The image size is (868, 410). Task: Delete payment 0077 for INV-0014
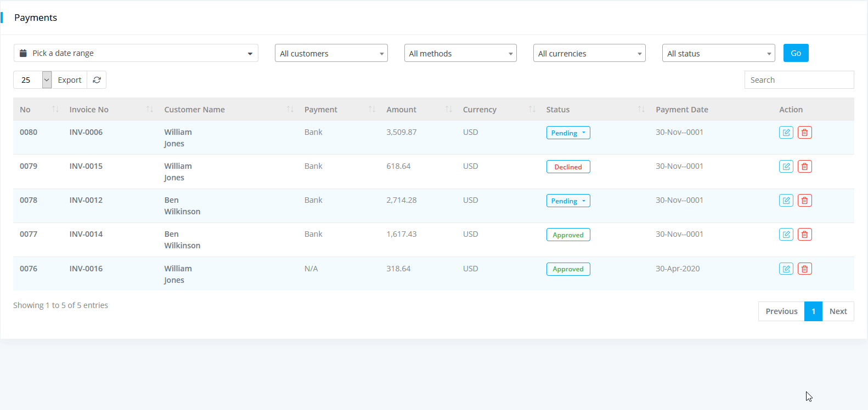point(804,235)
